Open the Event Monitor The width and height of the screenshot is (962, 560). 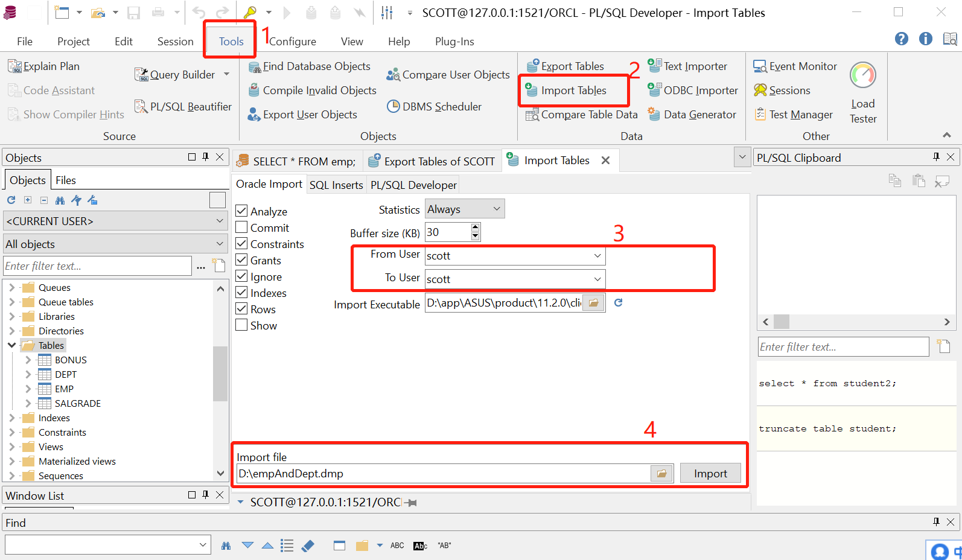[x=795, y=66]
